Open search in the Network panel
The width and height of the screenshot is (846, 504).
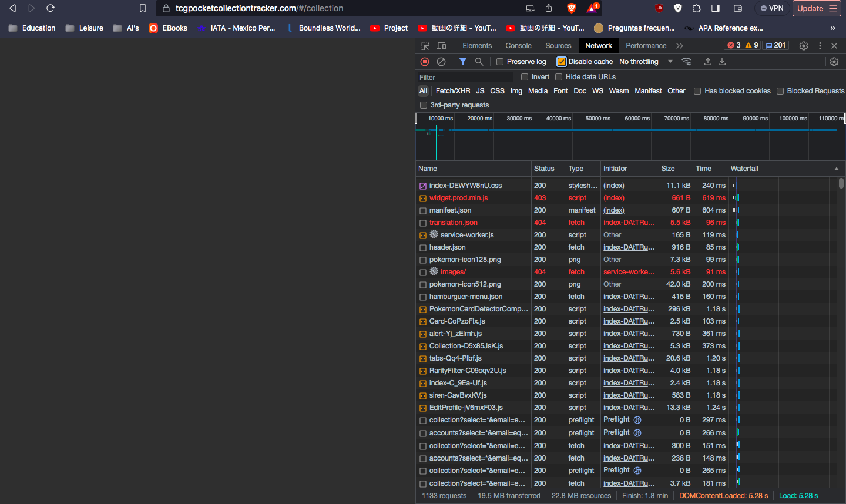[x=479, y=62]
